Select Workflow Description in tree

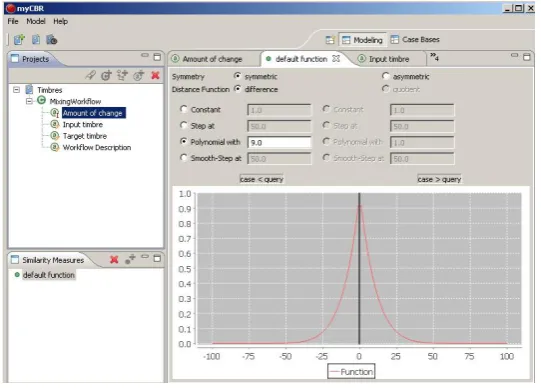click(x=97, y=147)
